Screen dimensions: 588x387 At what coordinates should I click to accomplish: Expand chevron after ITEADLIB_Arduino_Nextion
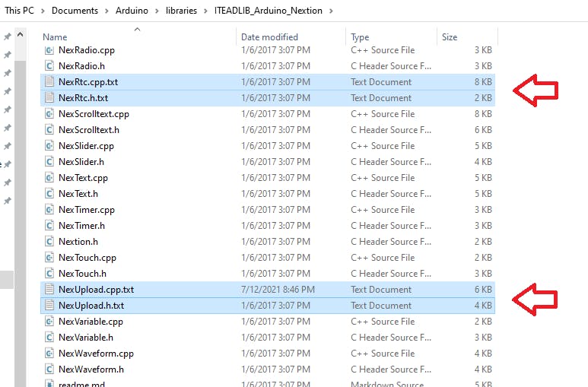[331, 11]
